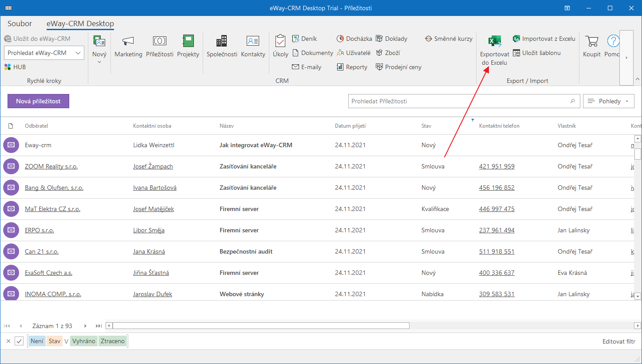Click the vertical scrollbar down arrow
This screenshot has width=642, height=364.
pyautogui.click(x=638, y=296)
